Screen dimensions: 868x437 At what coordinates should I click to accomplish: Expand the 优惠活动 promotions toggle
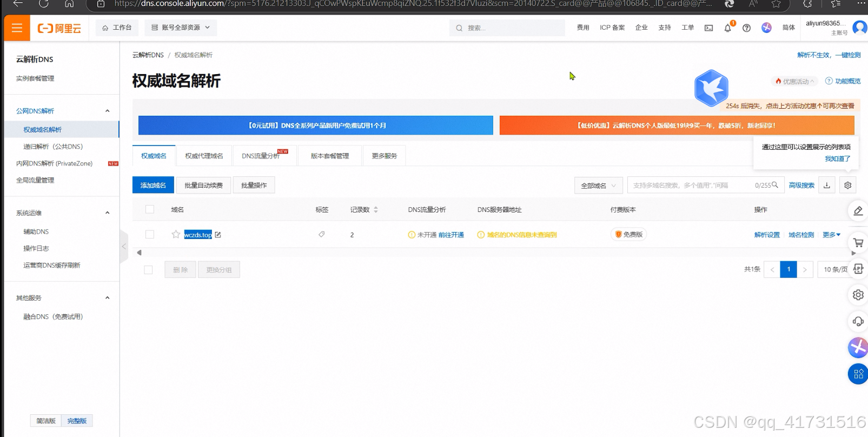coord(794,82)
